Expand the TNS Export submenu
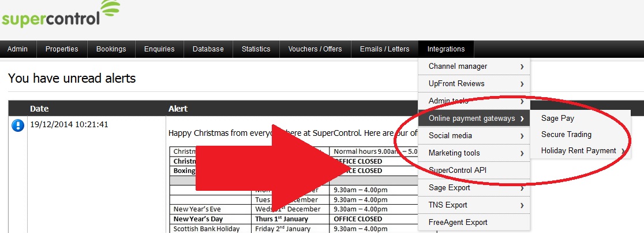 tap(473, 205)
